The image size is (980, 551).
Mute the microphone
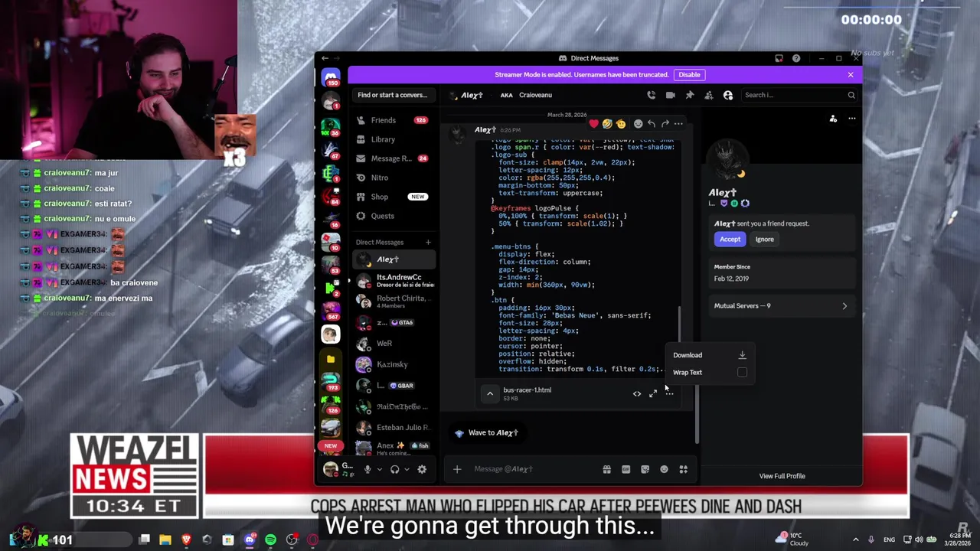pos(367,469)
